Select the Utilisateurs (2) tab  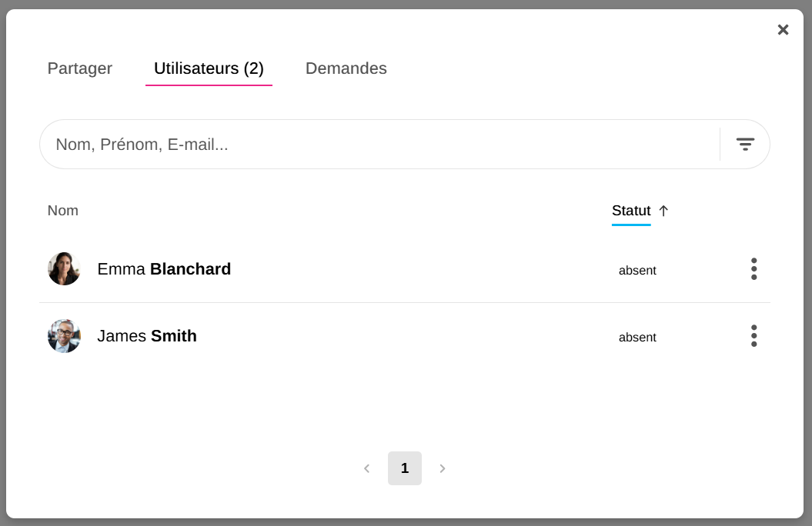[209, 68]
